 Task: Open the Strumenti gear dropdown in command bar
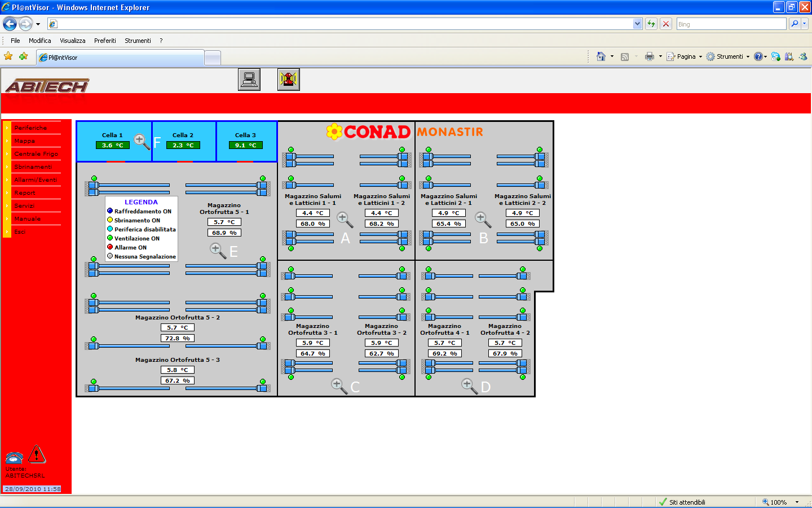[x=728, y=56]
